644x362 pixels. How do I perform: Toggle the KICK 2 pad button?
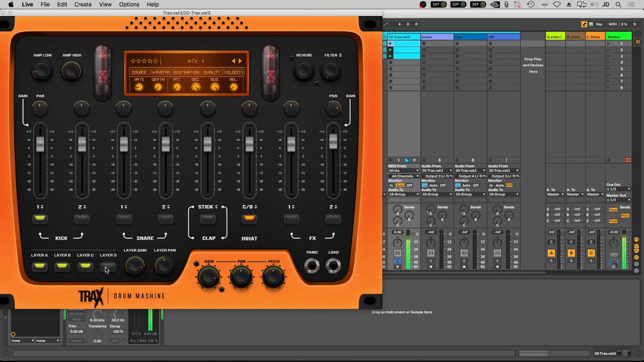coord(82,219)
